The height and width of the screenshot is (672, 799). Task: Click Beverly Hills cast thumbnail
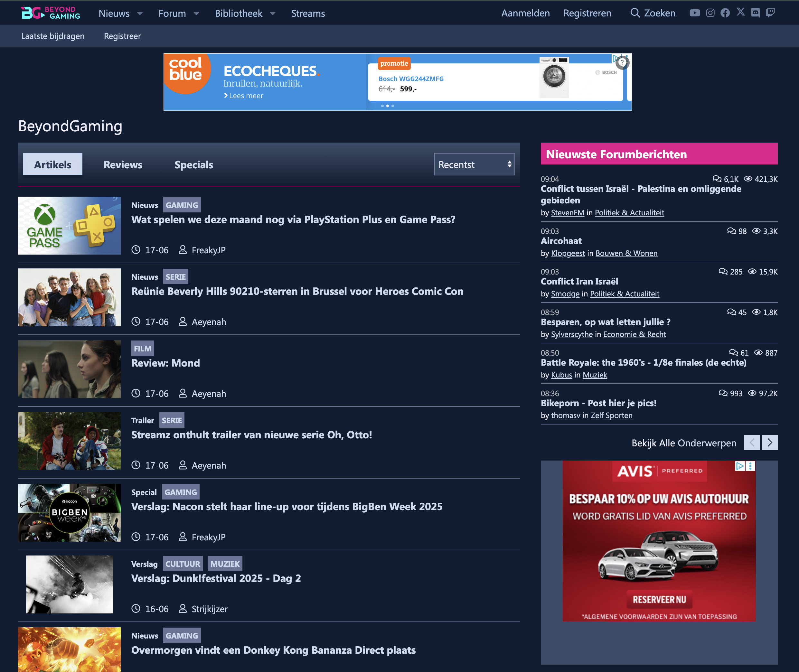pyautogui.click(x=69, y=297)
